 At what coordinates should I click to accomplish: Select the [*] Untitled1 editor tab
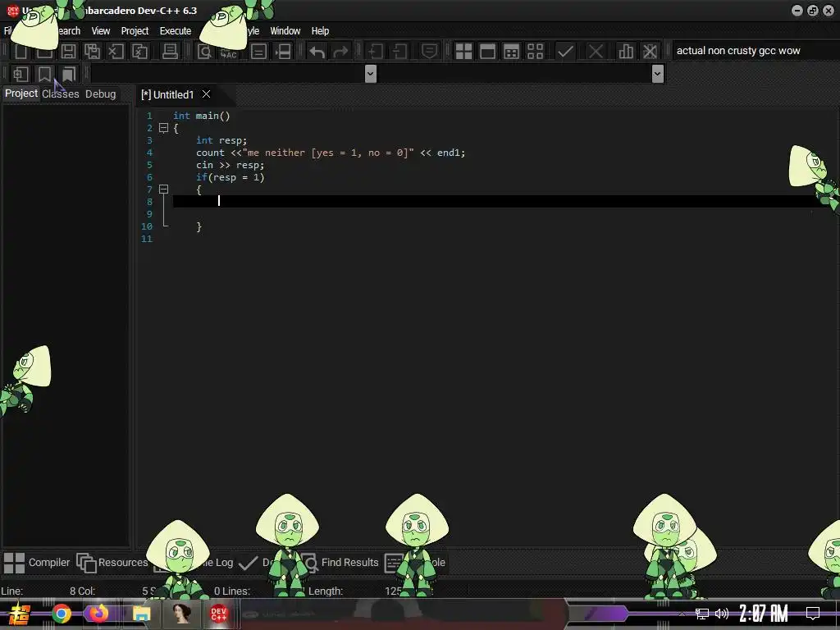tap(167, 95)
